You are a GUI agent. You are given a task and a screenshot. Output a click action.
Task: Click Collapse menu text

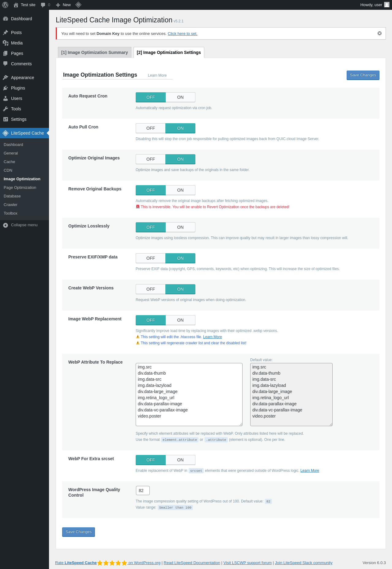point(24,225)
